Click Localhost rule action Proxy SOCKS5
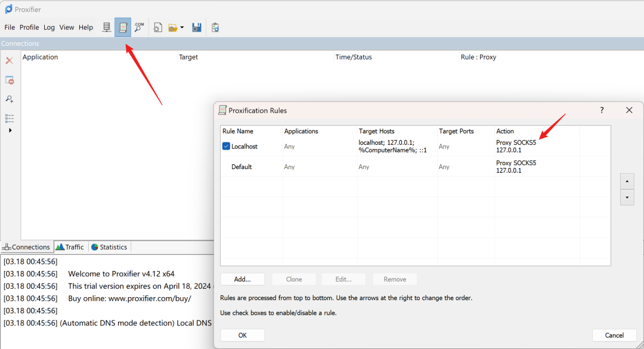 (516, 147)
